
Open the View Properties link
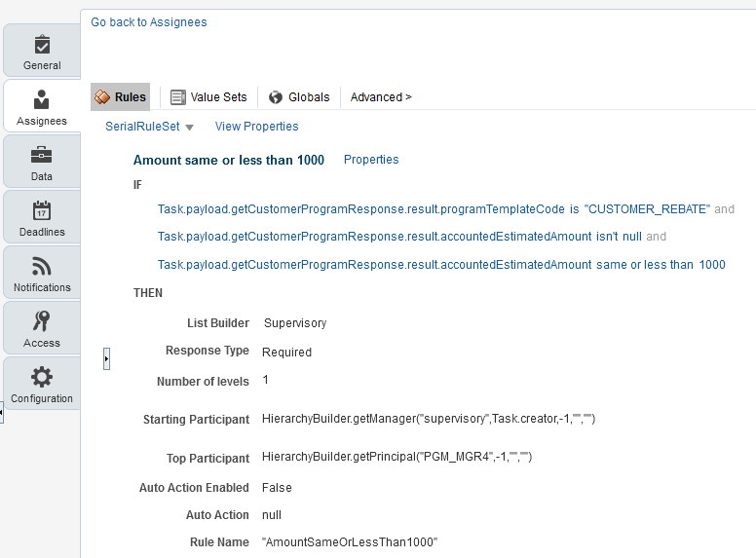256,127
